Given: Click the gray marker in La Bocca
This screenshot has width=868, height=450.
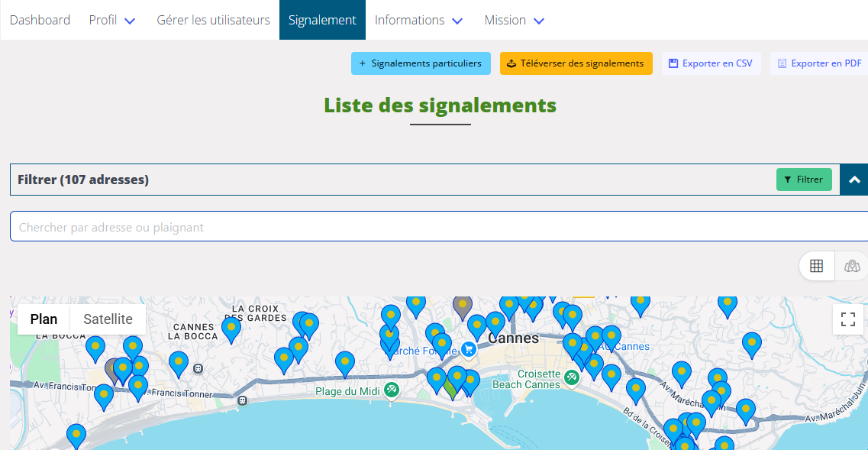Looking at the screenshot, I should tap(114, 370).
